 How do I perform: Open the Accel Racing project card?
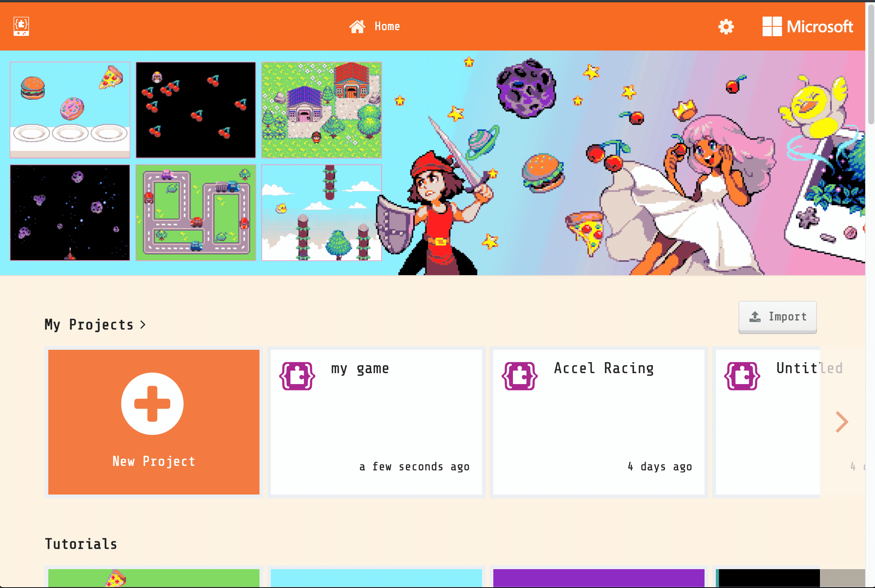pos(599,422)
